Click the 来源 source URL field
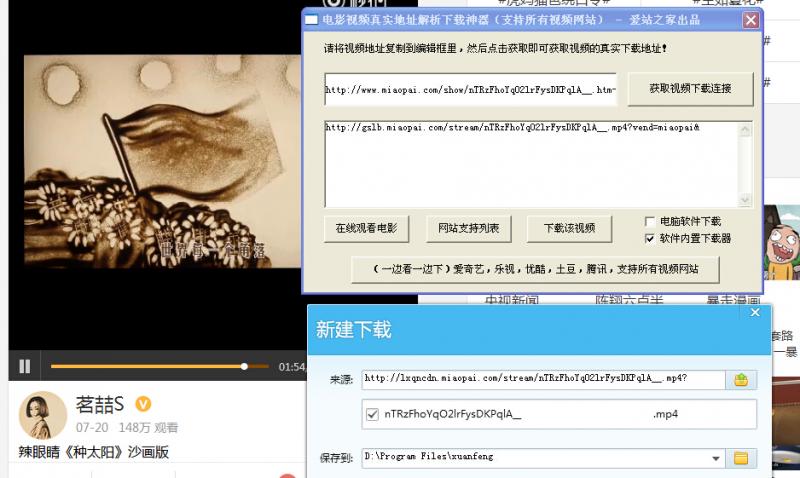The image size is (800, 478). [x=543, y=379]
